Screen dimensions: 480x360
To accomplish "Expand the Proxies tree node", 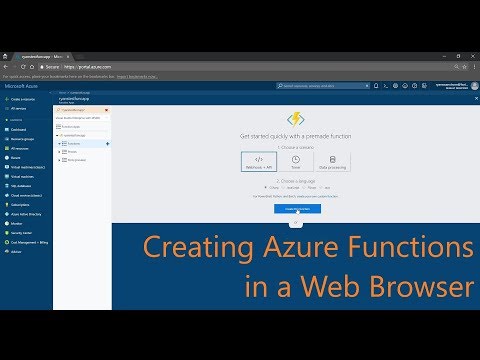I will point(59,152).
